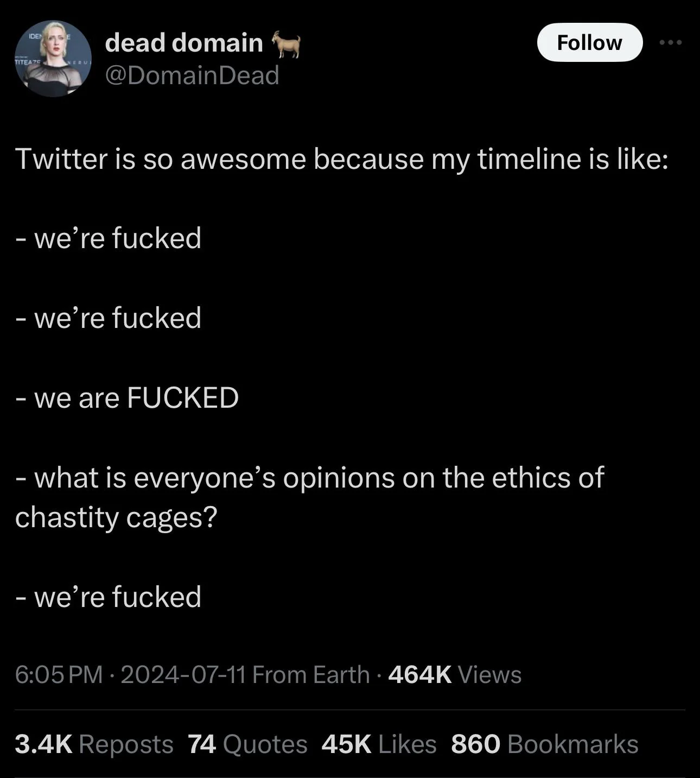Select the 2024-07-11 post date
Screen dimensions: 700x778
(x=183, y=675)
